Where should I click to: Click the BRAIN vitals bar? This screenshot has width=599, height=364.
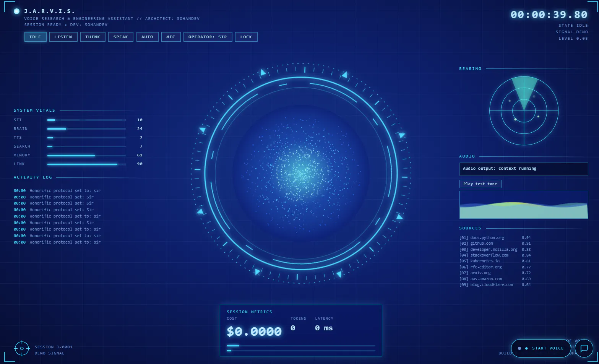pos(86,129)
